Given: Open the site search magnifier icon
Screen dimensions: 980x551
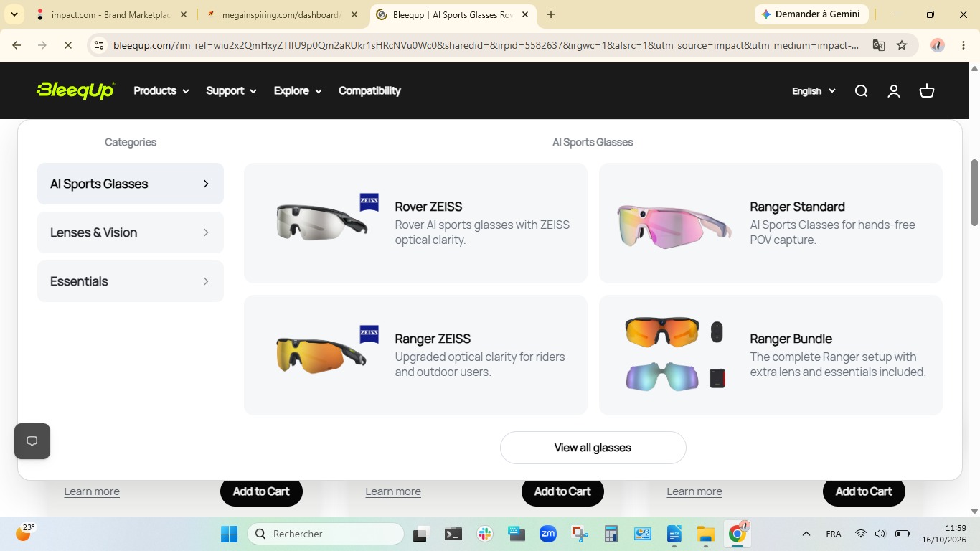Looking at the screenshot, I should (861, 91).
